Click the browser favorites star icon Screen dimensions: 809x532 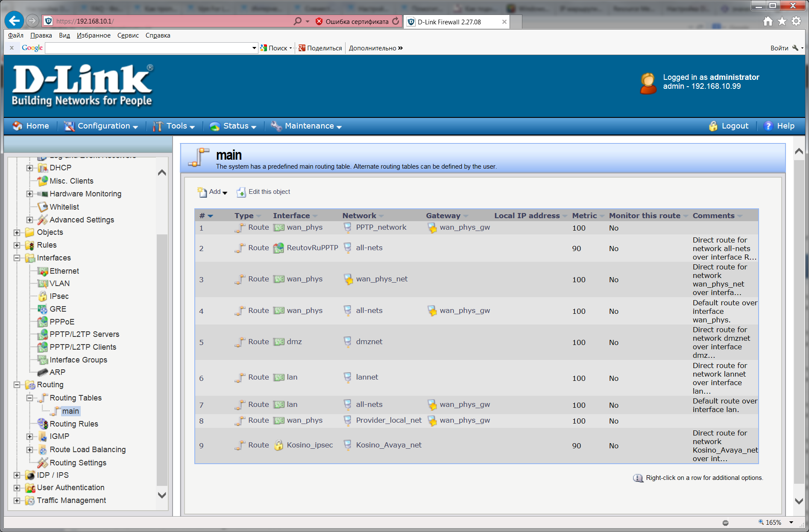[782, 21]
